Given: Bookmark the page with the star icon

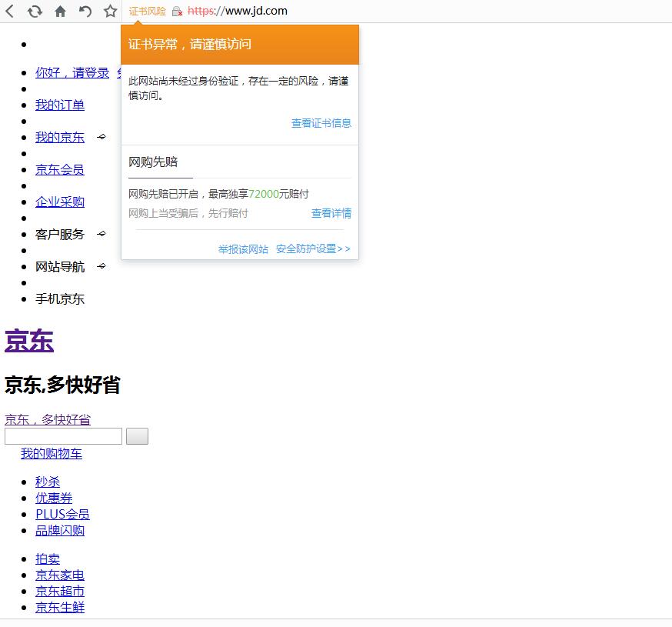Looking at the screenshot, I should [x=111, y=11].
